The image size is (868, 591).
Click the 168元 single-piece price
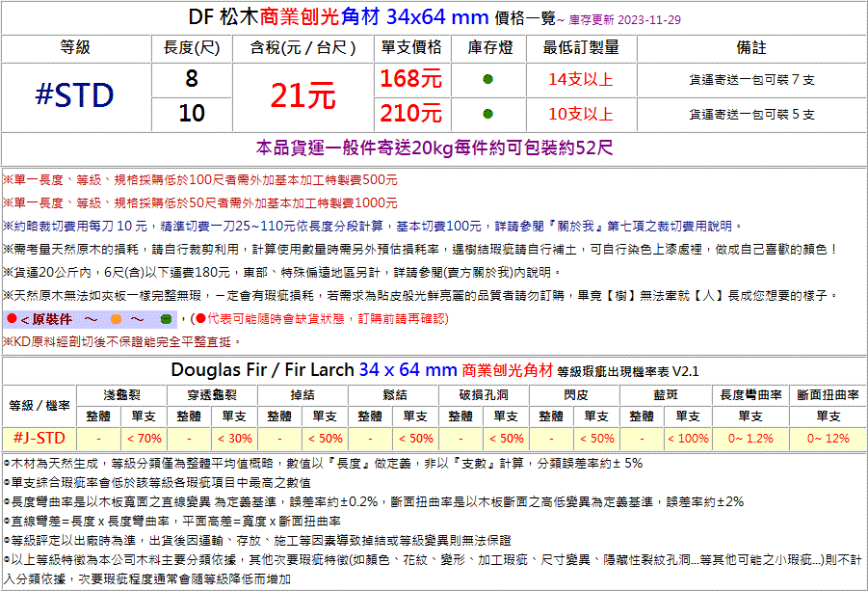point(410,78)
